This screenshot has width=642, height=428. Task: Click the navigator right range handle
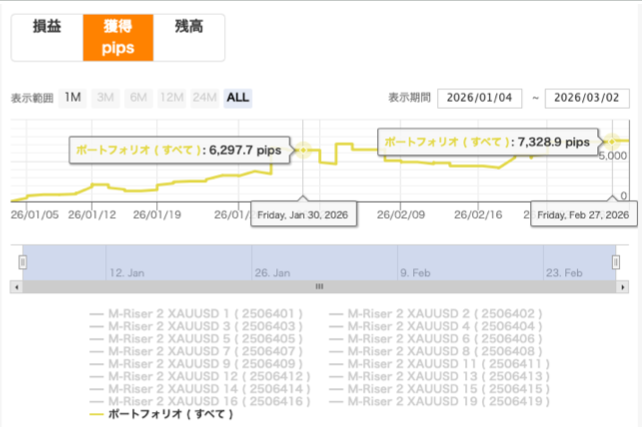point(615,262)
